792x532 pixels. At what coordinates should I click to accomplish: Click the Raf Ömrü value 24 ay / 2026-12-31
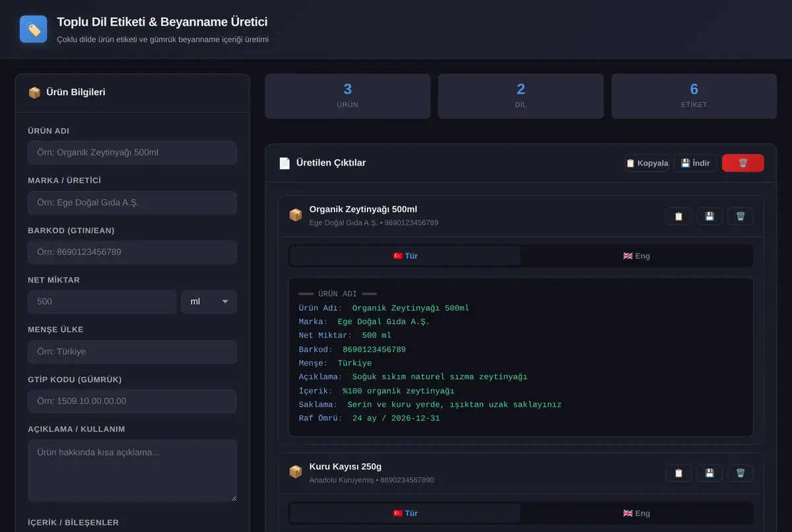(x=396, y=418)
